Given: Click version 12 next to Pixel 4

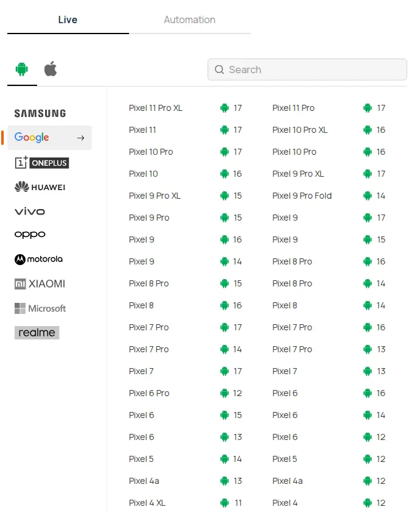Looking at the screenshot, I should click(380, 503).
